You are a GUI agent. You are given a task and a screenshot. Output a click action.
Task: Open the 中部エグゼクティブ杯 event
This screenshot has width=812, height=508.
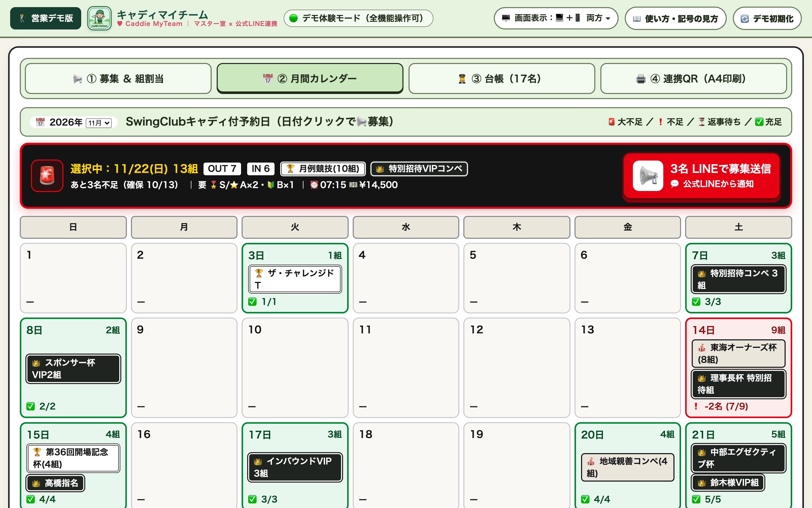pyautogui.click(x=738, y=458)
